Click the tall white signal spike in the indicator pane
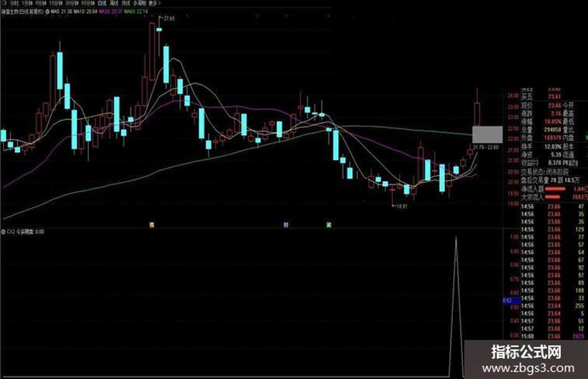The height and width of the screenshot is (379, 588). coord(456,306)
